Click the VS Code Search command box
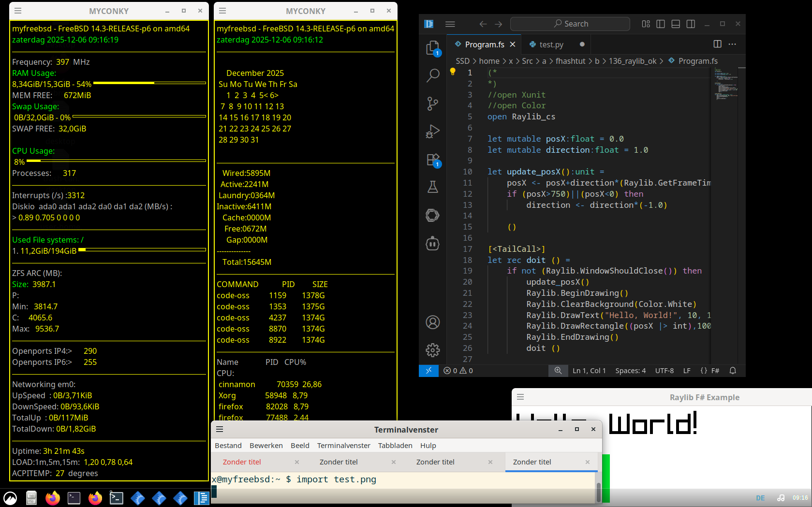The width and height of the screenshot is (812, 507). point(570,24)
